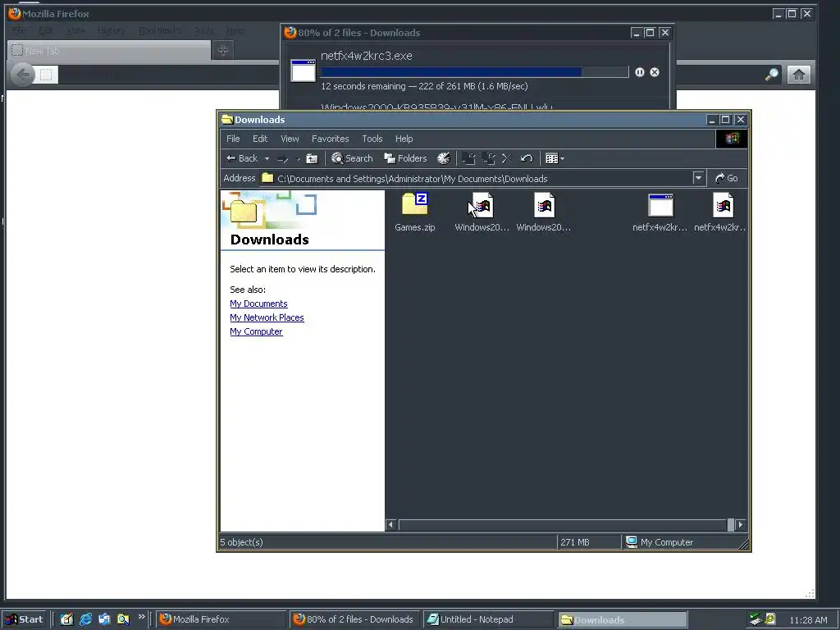Toggle the Folders pane in Explorer
Screen dimensions: 840x630
click(x=405, y=158)
